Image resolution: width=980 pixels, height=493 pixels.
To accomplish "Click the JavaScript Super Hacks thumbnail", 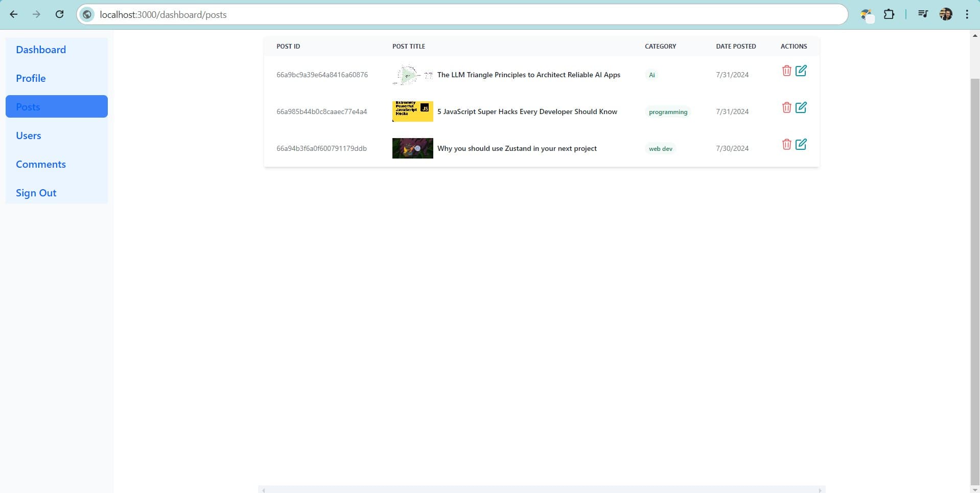I will pos(412,111).
